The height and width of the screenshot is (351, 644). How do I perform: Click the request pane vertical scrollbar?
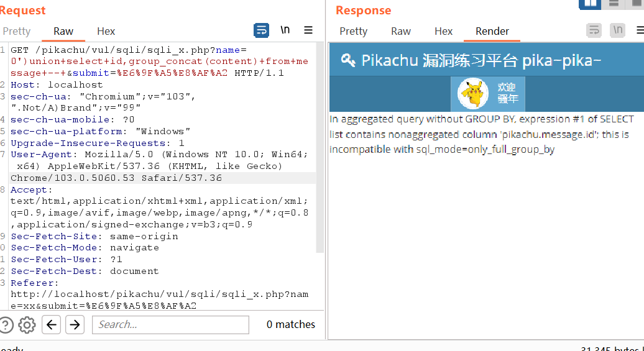point(320,148)
